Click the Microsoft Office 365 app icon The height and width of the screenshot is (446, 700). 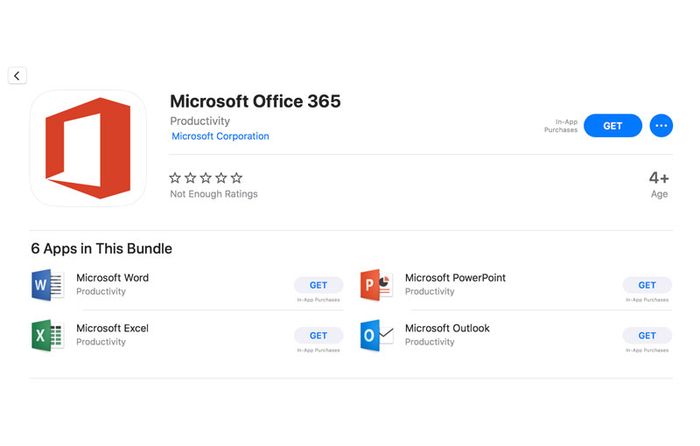click(x=88, y=148)
